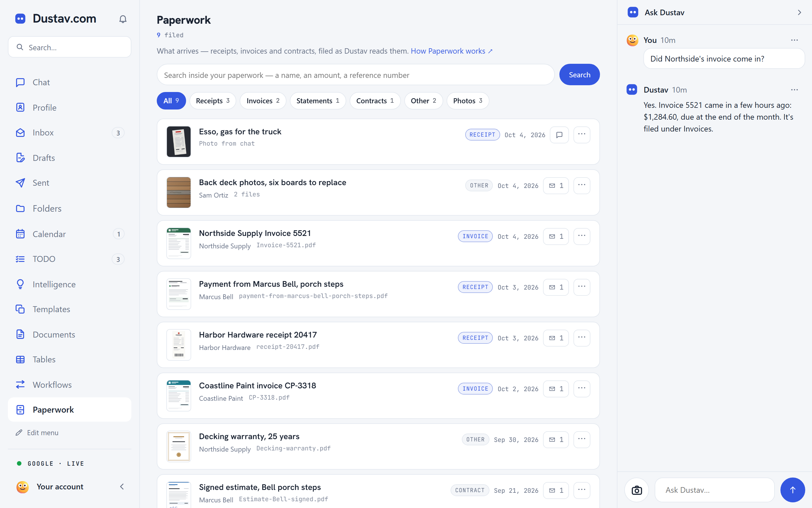812x508 pixels.
Task: Filter by Statements tab
Action: (x=318, y=101)
